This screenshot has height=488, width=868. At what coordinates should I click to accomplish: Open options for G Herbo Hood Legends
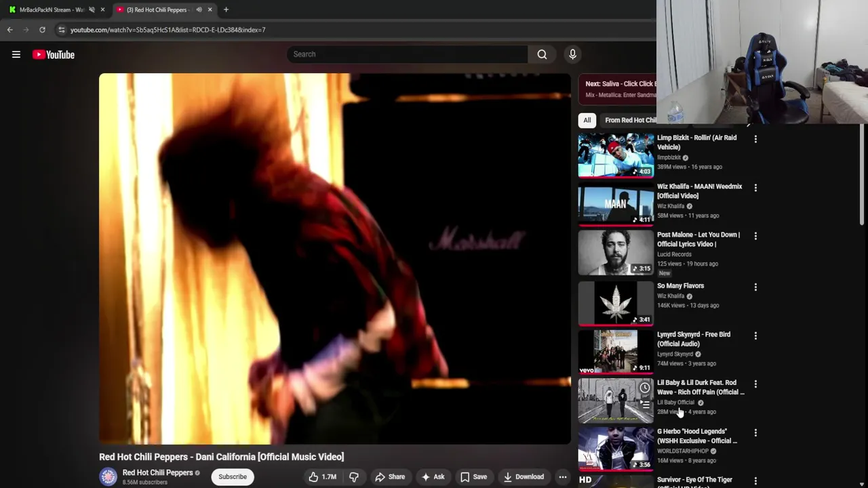coord(755,432)
